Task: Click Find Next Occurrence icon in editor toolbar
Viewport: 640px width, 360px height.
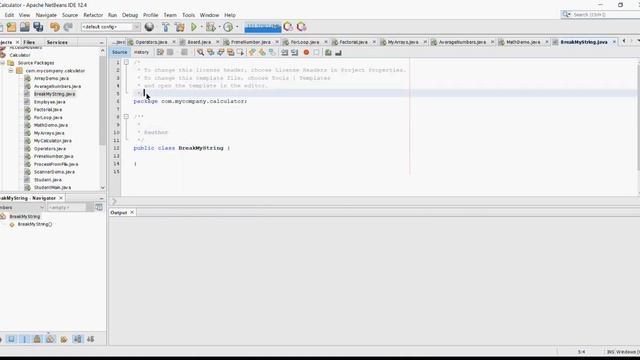Action: pyautogui.click(x=220, y=52)
